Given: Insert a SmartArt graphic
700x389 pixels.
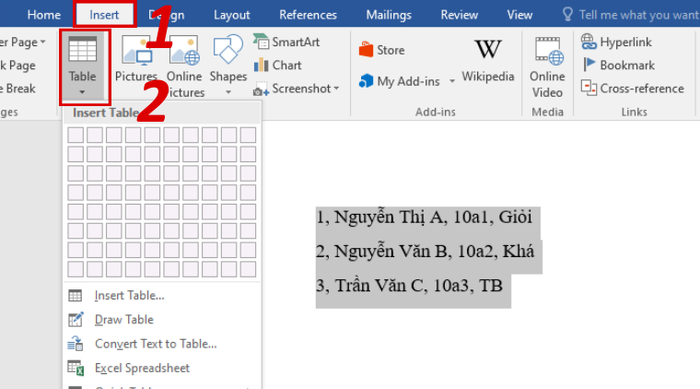Looking at the screenshot, I should tap(286, 42).
